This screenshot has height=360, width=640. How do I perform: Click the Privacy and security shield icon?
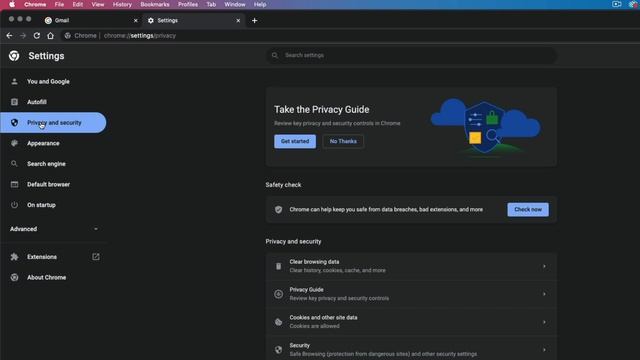[14, 122]
